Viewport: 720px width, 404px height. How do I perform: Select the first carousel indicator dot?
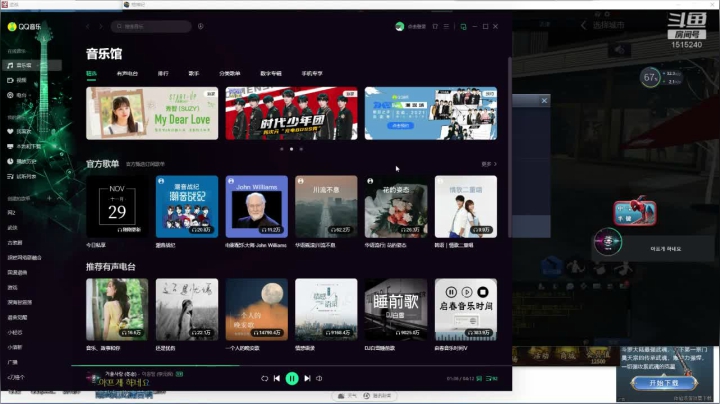click(281, 149)
